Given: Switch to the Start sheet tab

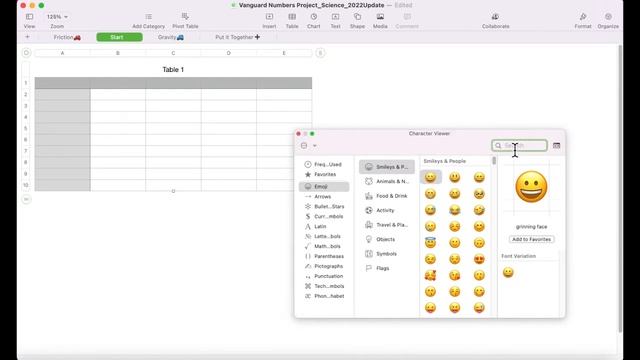Looking at the screenshot, I should [120, 37].
